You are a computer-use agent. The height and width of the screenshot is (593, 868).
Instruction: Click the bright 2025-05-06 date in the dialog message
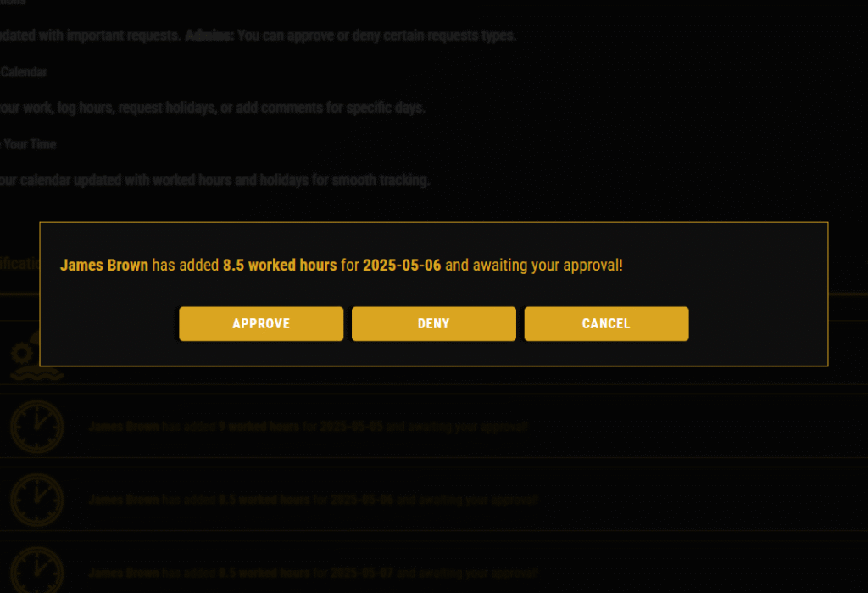pyautogui.click(x=402, y=265)
